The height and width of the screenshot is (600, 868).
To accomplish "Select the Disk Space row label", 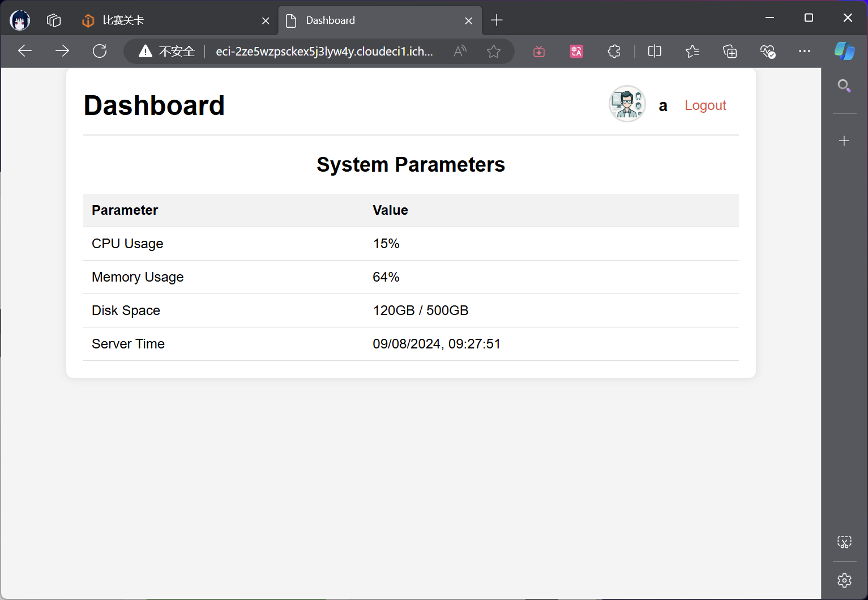I will [x=126, y=310].
